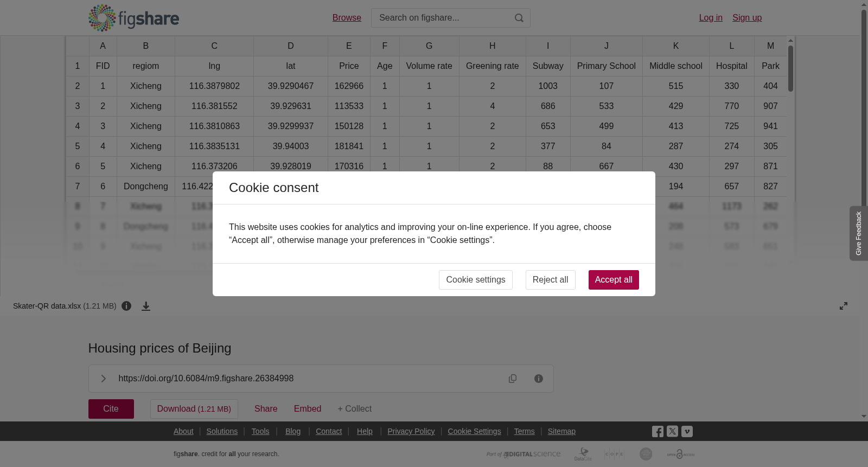The width and height of the screenshot is (868, 467).
Task: Accept all cookies
Action: (614, 280)
